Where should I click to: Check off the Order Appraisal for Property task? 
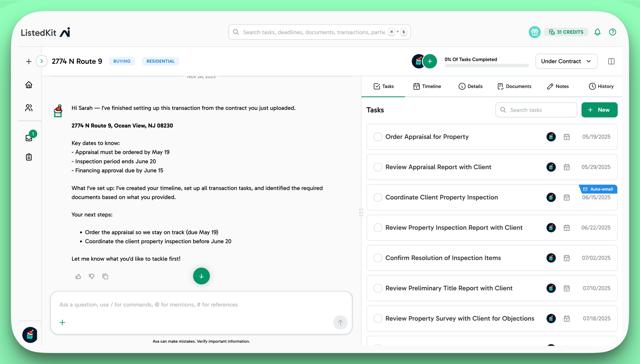coord(378,137)
